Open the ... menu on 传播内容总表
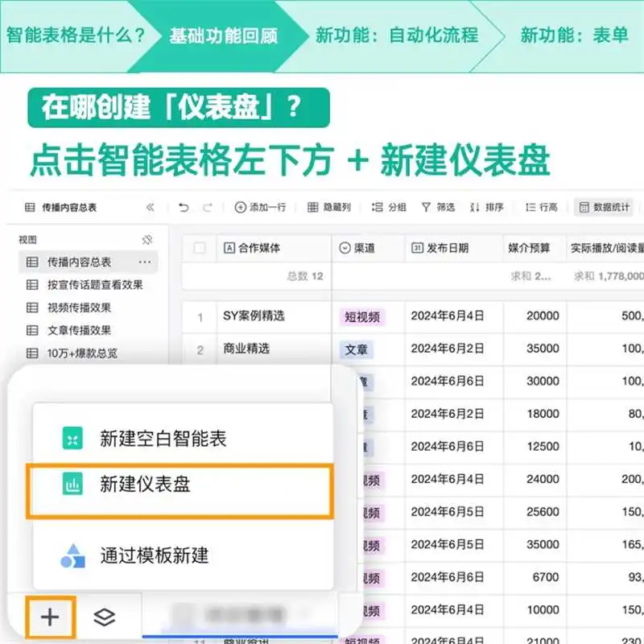This screenshot has width=644, height=644. tap(143, 259)
